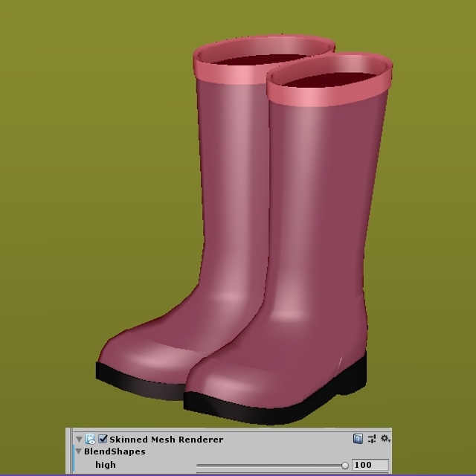Open the component help reference icon
The width and height of the screenshot is (476, 476).
358,439
